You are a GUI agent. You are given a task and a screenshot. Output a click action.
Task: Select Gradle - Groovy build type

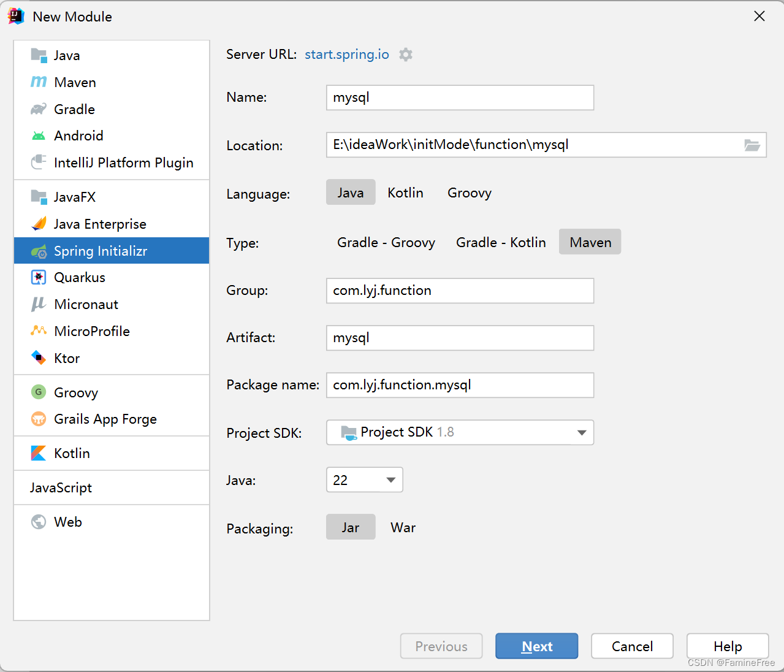[386, 242]
